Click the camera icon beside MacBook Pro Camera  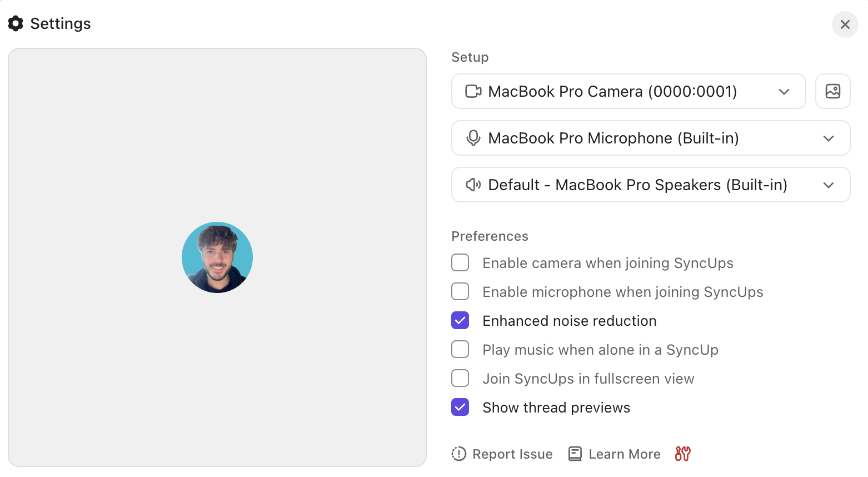point(472,91)
